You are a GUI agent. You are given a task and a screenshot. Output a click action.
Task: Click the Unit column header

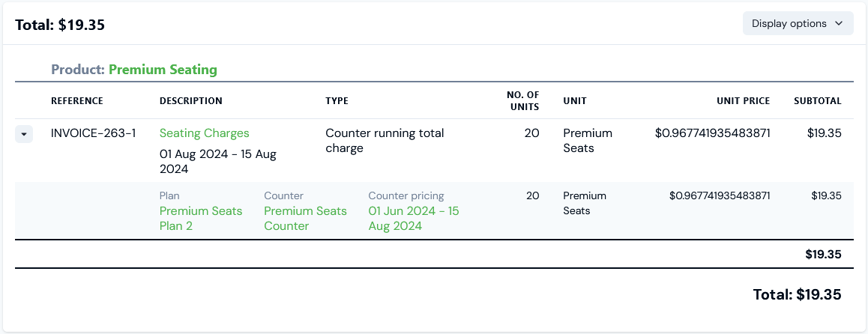(575, 101)
